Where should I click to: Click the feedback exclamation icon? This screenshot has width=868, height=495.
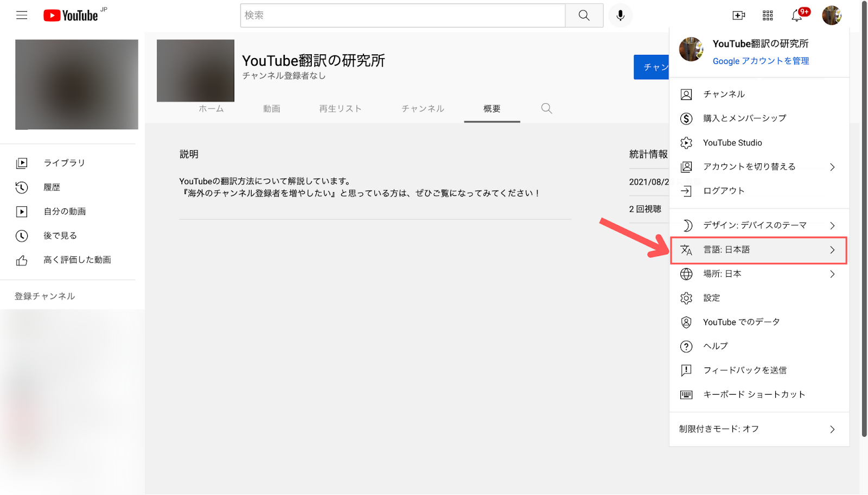tap(686, 371)
